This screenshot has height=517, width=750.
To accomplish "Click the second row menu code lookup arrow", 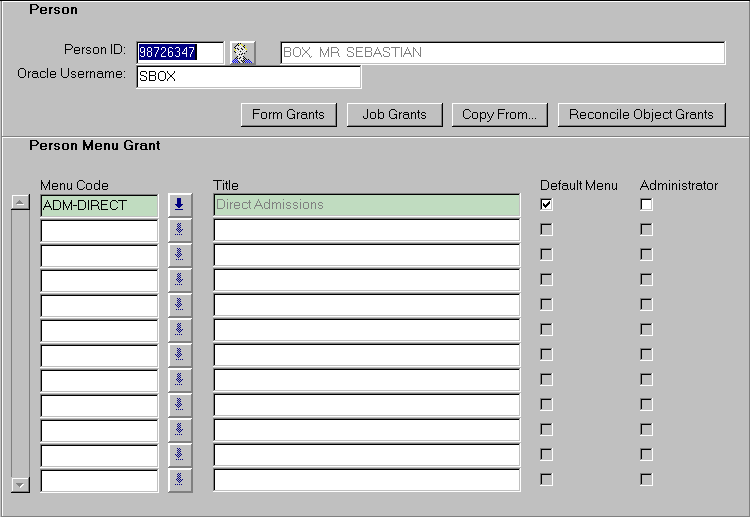I will pyautogui.click(x=180, y=230).
